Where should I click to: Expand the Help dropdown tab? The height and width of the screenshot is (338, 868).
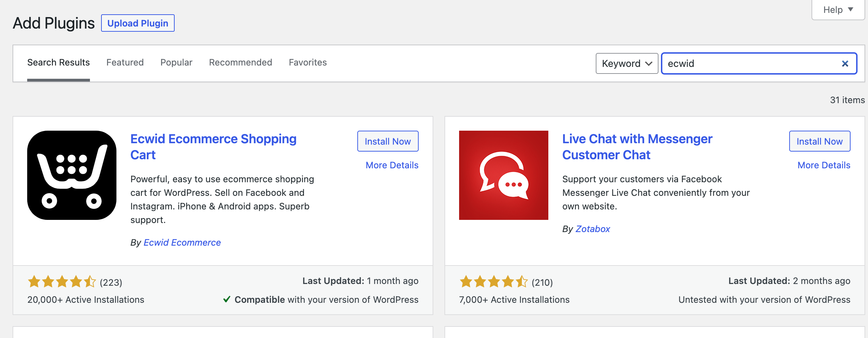(x=838, y=10)
